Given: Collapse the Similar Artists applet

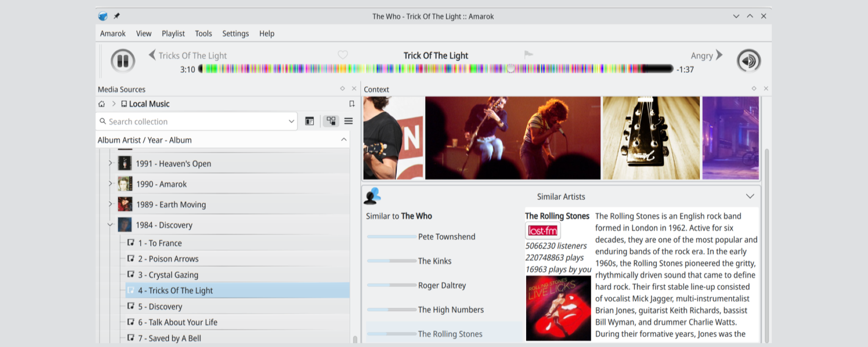Looking at the screenshot, I should click(x=750, y=196).
